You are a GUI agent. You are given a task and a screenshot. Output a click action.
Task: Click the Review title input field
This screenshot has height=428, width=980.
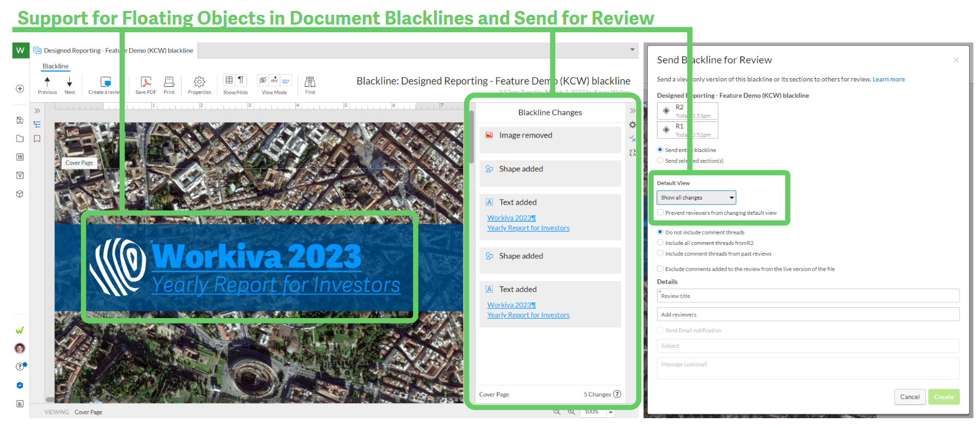tap(808, 296)
